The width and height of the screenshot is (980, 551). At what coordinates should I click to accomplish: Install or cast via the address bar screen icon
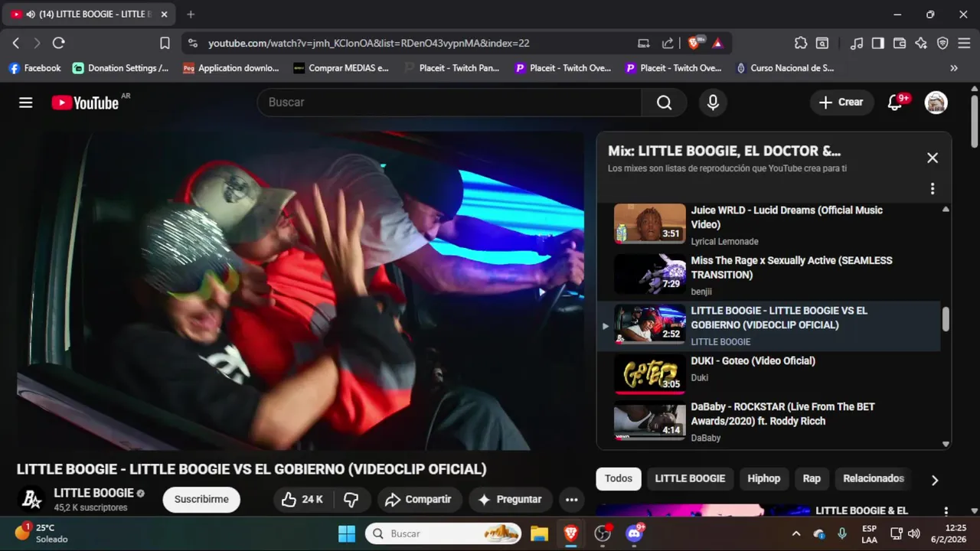tap(644, 44)
